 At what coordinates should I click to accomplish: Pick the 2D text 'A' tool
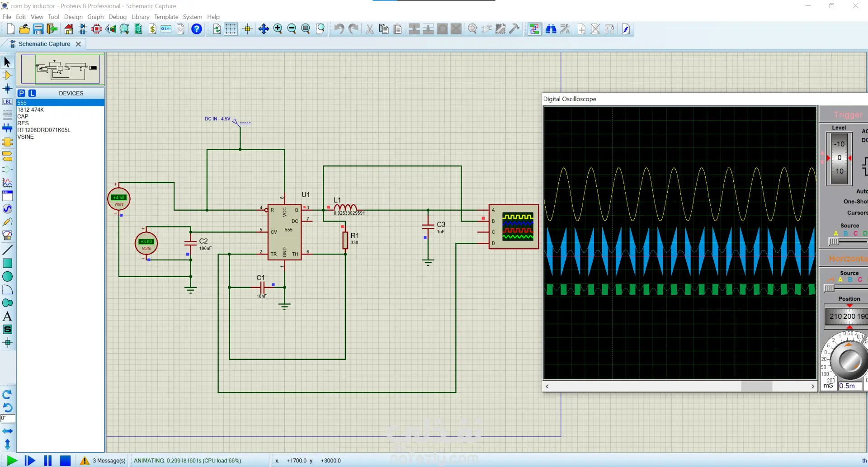7,316
